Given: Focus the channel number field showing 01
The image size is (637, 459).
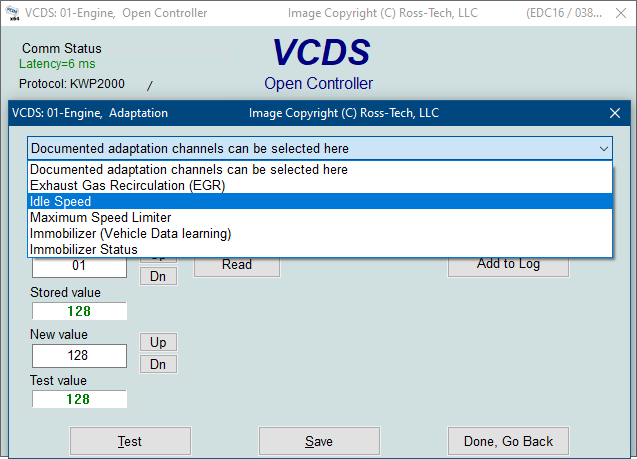Looking at the screenshot, I should tap(79, 267).
